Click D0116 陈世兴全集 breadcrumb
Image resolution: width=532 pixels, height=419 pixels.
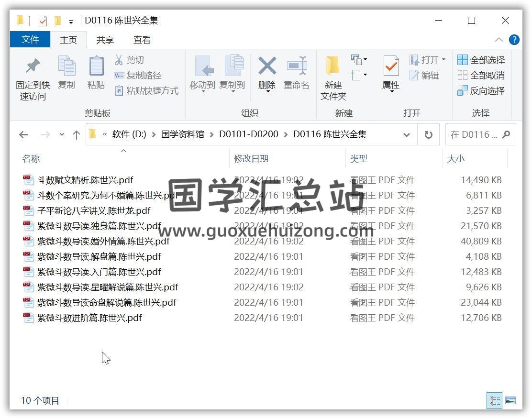click(x=330, y=134)
